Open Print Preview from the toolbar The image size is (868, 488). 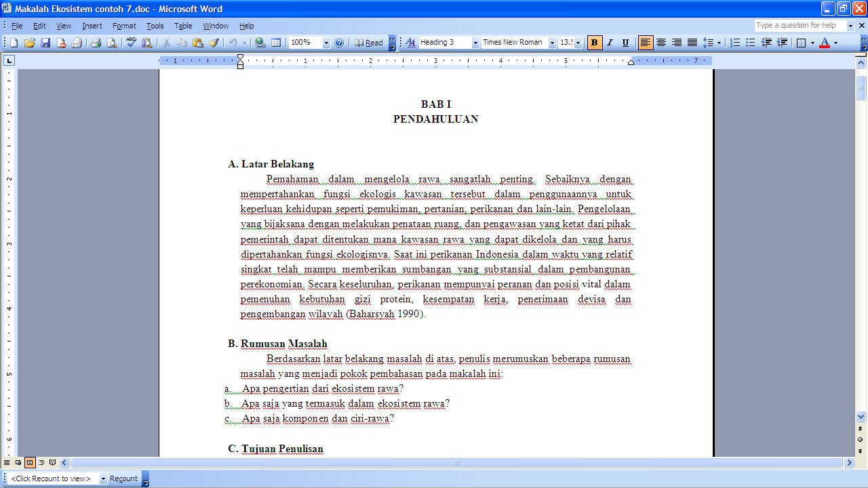point(111,43)
